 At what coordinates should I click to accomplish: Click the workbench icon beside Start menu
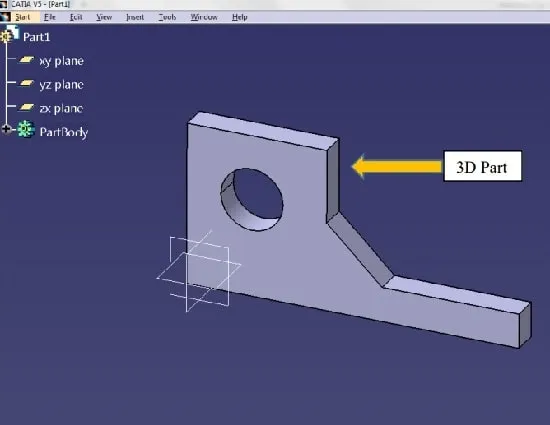(x=5, y=17)
